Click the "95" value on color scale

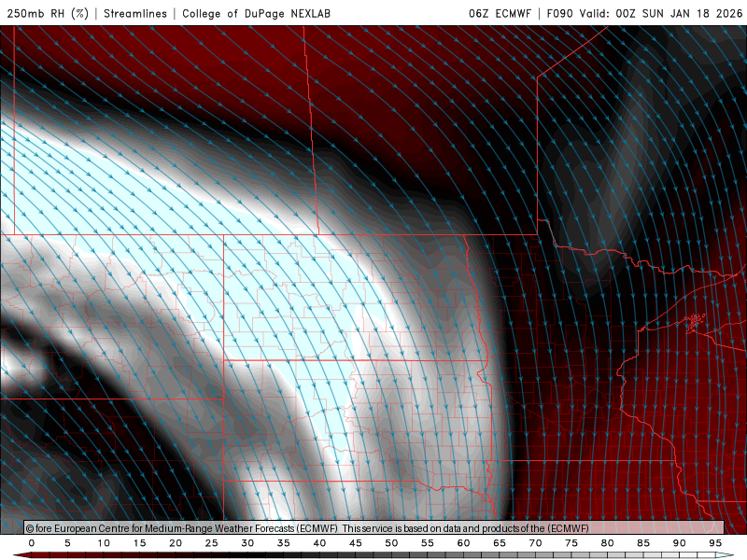[715, 543]
